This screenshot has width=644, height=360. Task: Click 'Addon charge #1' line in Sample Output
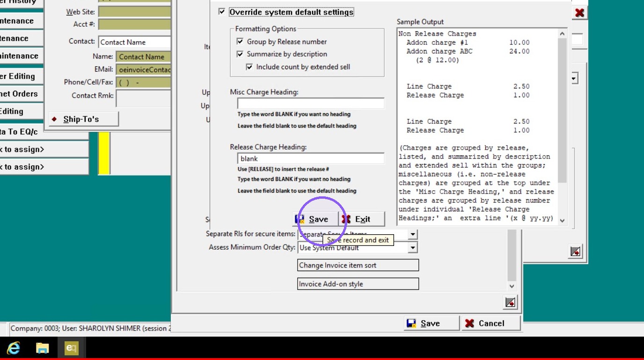click(468, 43)
